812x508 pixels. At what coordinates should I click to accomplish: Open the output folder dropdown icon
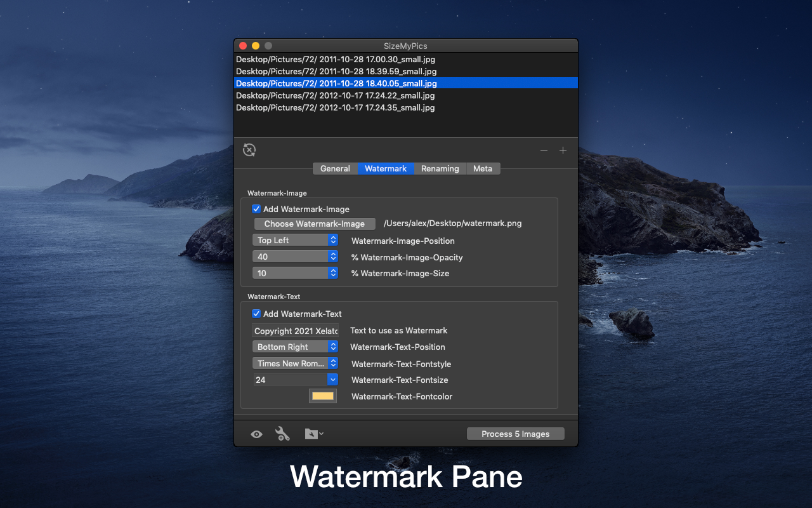coord(314,434)
